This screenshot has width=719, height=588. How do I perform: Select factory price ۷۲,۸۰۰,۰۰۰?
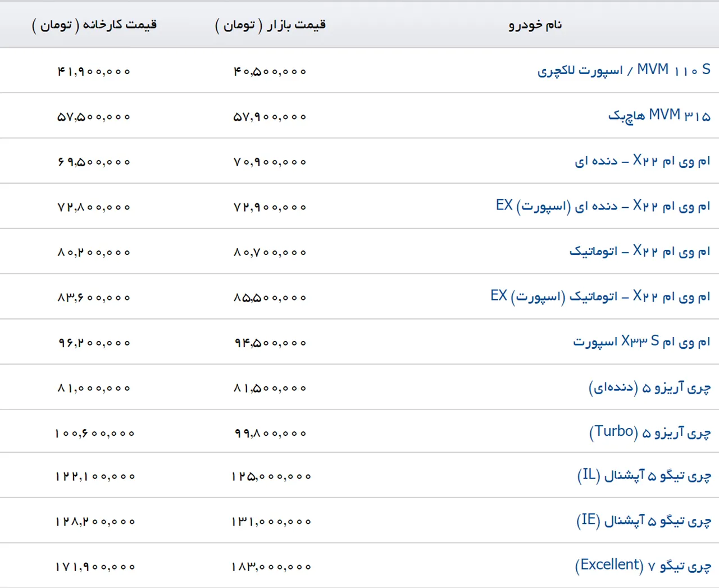pyautogui.click(x=94, y=207)
